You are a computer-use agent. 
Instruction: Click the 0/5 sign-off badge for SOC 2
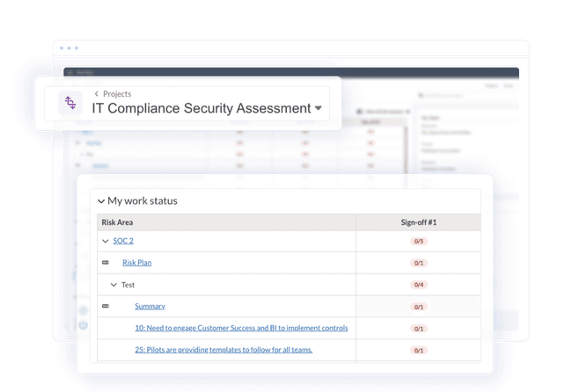click(x=419, y=241)
